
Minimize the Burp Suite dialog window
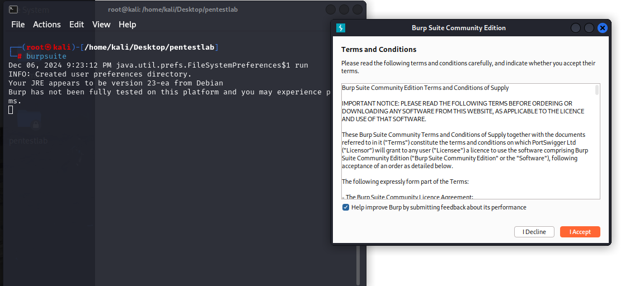coord(576,28)
